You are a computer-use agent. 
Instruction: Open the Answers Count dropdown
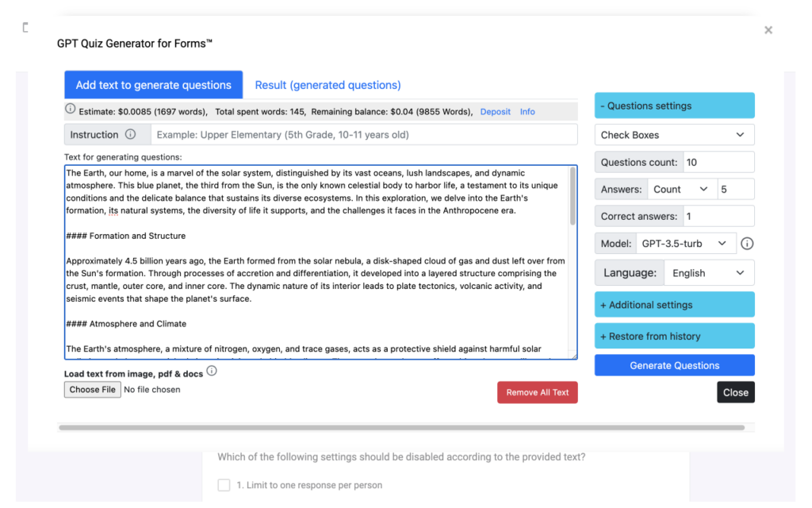(x=682, y=189)
